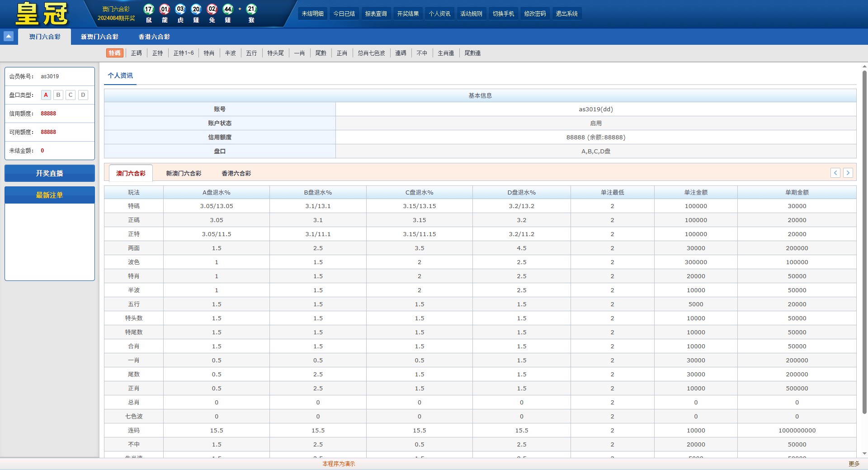The width and height of the screenshot is (868, 470).
Task: Collapse the navigation with the top-left arrow
Action: pos(8,36)
